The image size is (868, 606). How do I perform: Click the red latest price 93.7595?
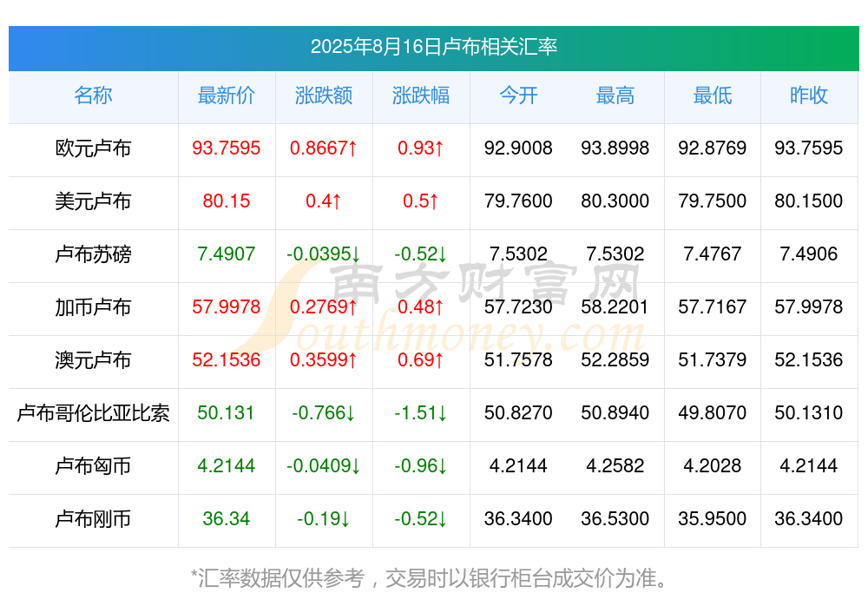(x=227, y=148)
